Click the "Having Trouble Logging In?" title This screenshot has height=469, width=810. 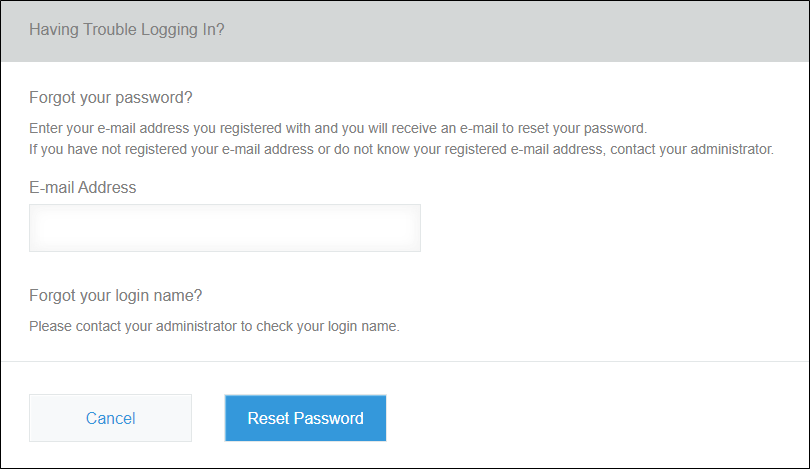tap(126, 30)
